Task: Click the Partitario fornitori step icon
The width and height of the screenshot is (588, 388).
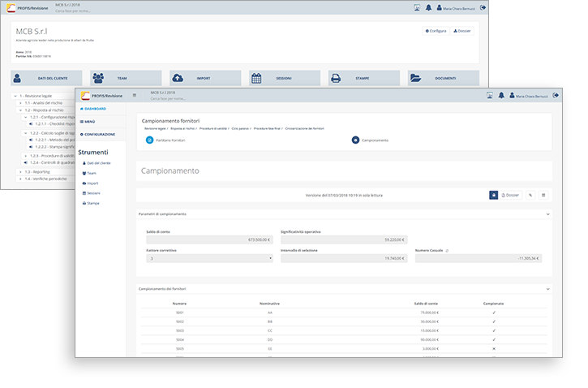Action: click(149, 140)
